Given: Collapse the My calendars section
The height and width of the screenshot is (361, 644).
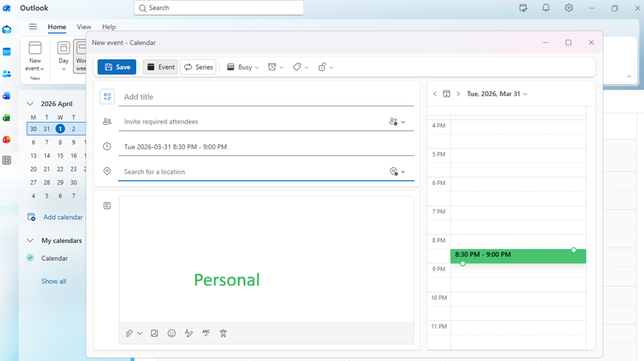Looking at the screenshot, I should (x=30, y=240).
